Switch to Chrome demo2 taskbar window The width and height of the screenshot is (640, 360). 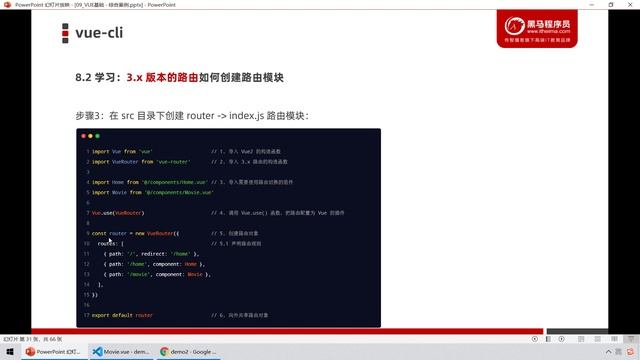coord(188,352)
